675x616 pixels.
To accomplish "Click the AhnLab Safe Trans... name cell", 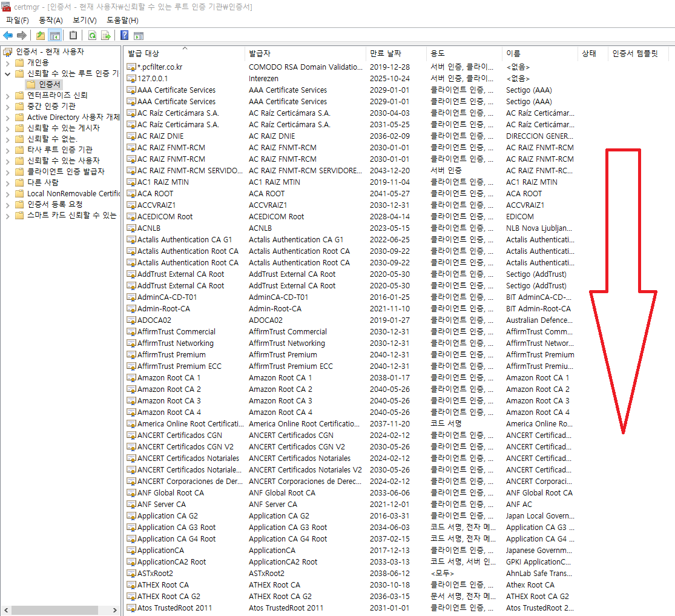I will pyautogui.click(x=539, y=574).
